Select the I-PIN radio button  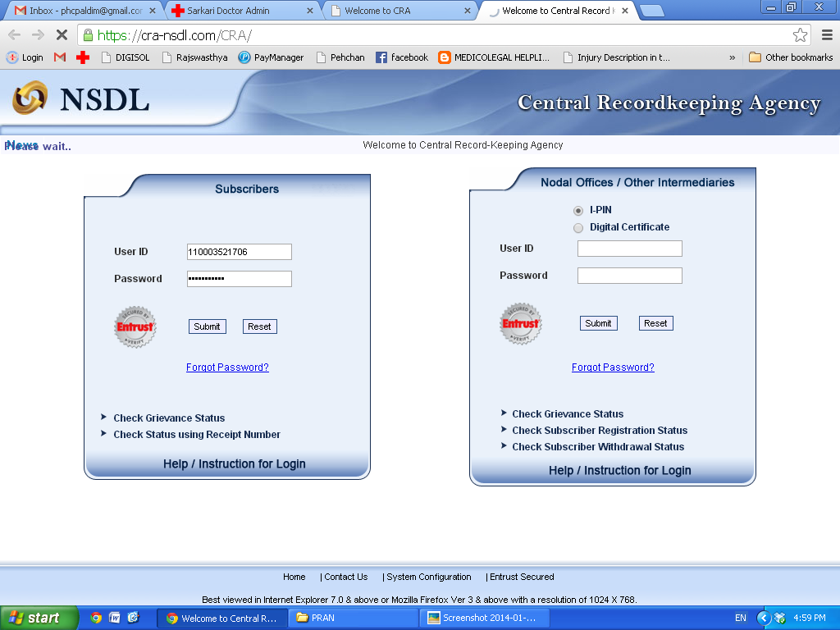point(578,211)
